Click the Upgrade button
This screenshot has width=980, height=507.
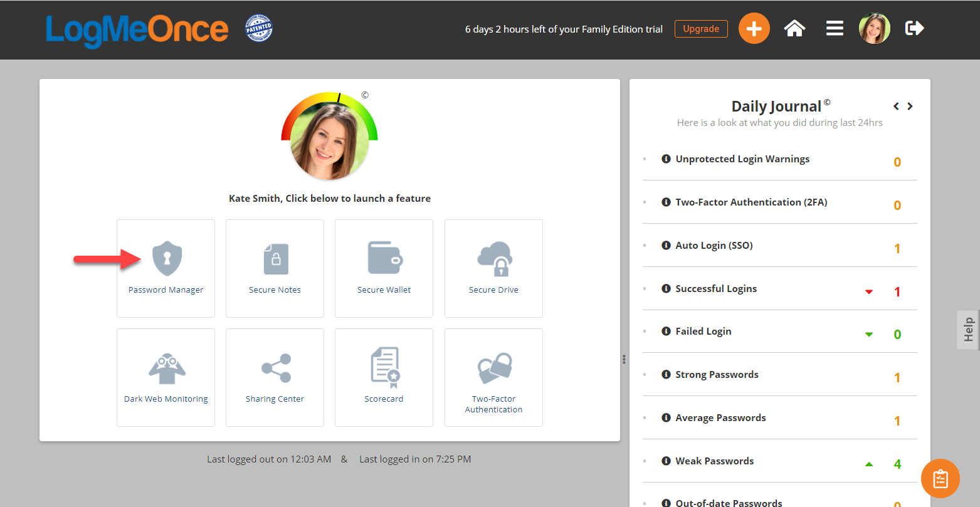(x=701, y=29)
